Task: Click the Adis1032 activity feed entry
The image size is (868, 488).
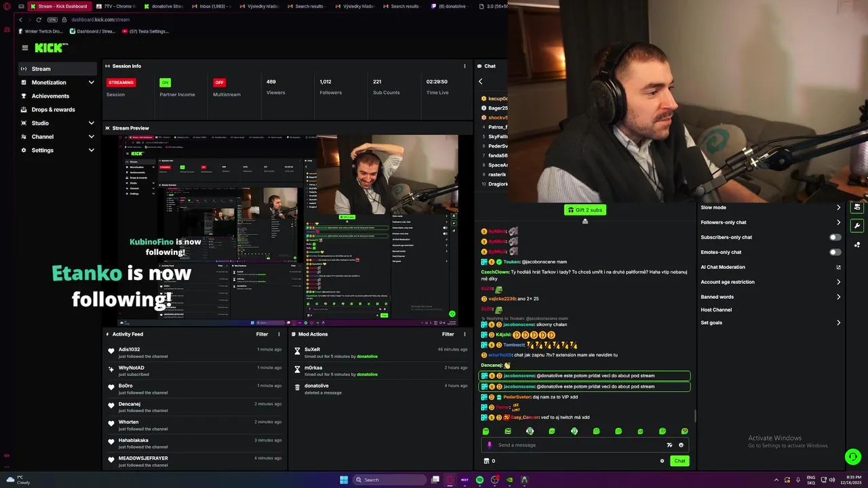Action: (195, 352)
